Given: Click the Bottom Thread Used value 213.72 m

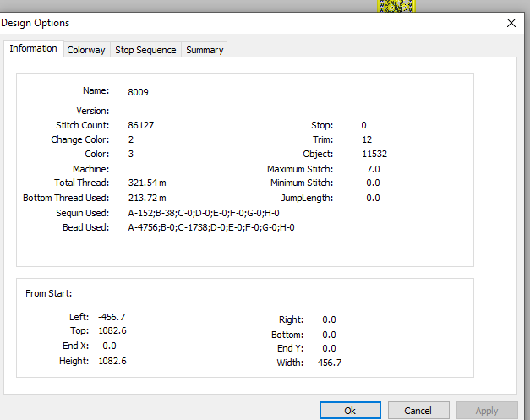Looking at the screenshot, I should pos(147,198).
